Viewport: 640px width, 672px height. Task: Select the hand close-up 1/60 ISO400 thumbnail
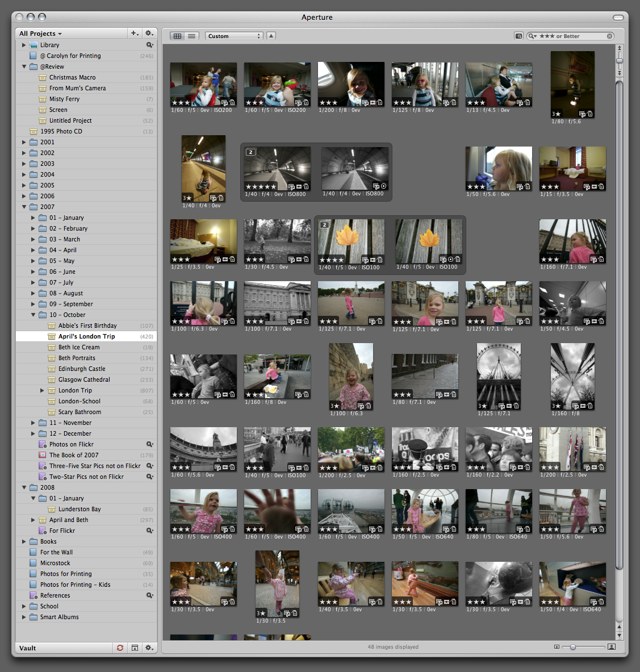277,511
